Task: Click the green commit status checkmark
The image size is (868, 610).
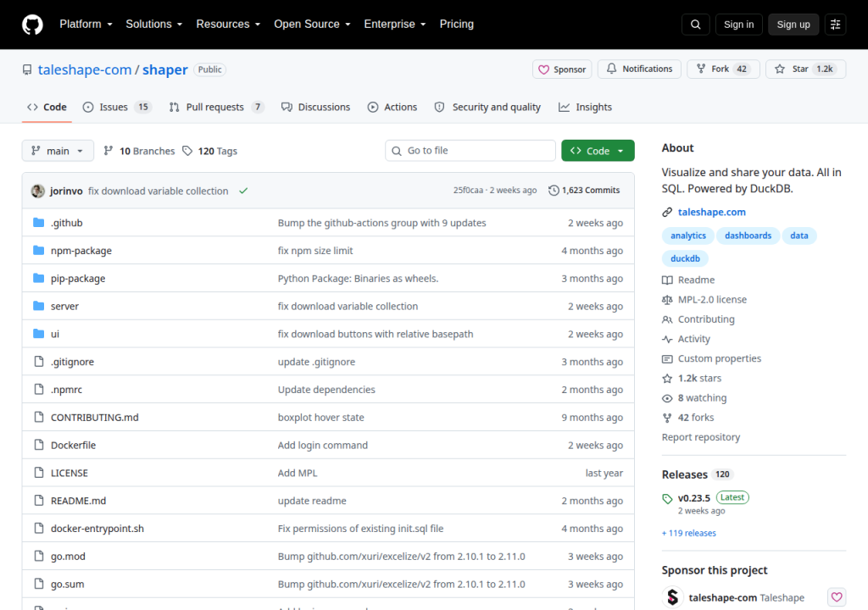Action: point(243,191)
